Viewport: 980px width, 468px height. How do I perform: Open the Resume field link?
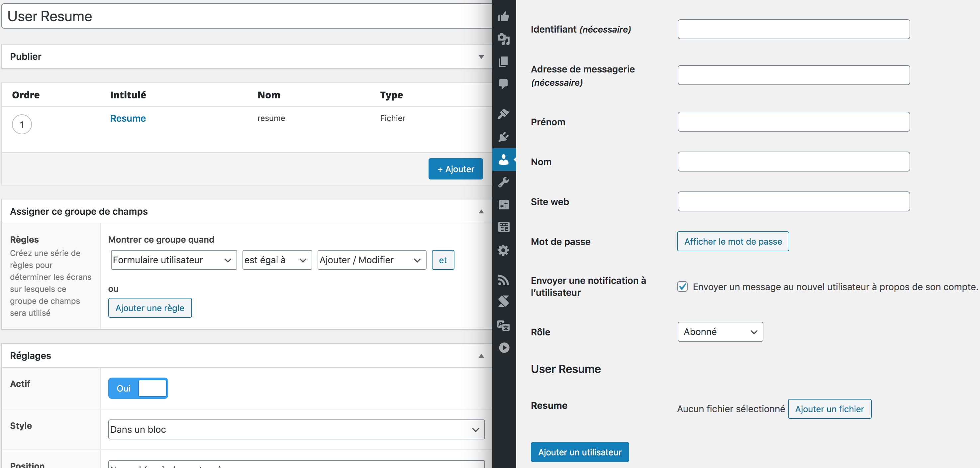(x=128, y=118)
